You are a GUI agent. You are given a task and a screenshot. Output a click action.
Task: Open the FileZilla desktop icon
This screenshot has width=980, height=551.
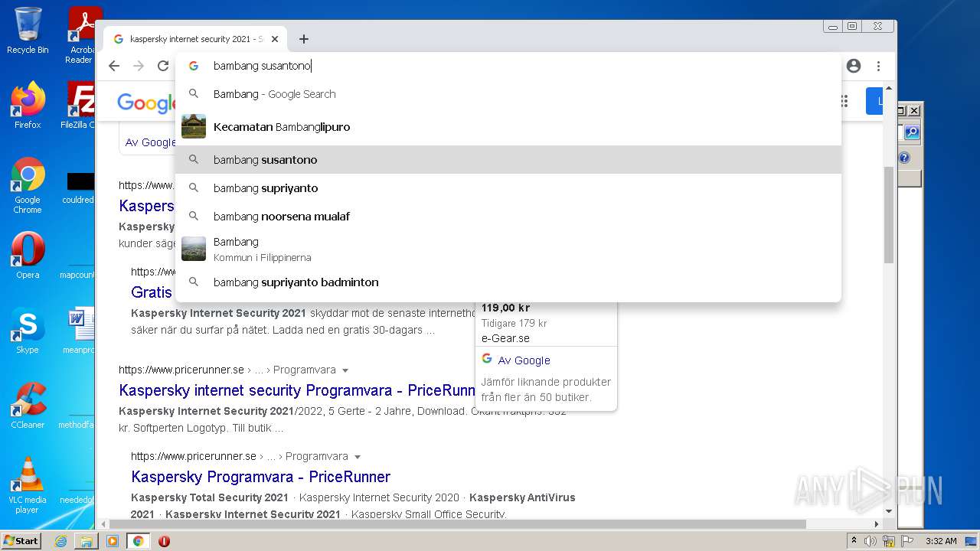80,106
